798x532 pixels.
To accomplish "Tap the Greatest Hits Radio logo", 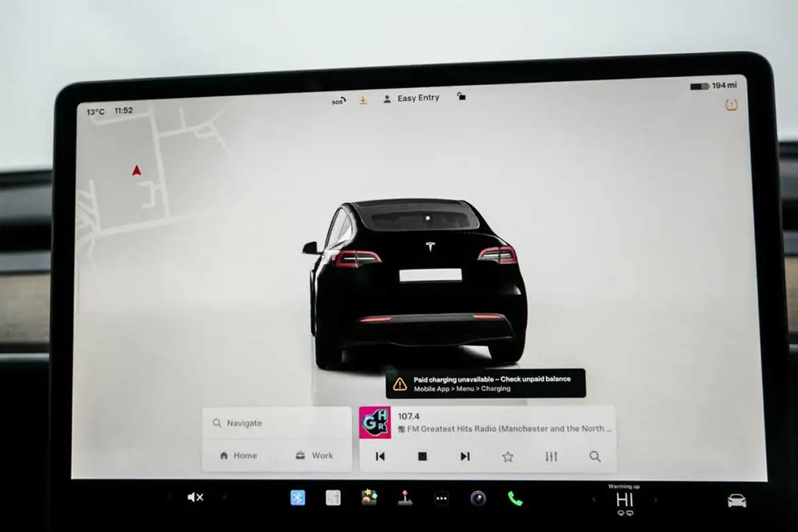I will 375,422.
